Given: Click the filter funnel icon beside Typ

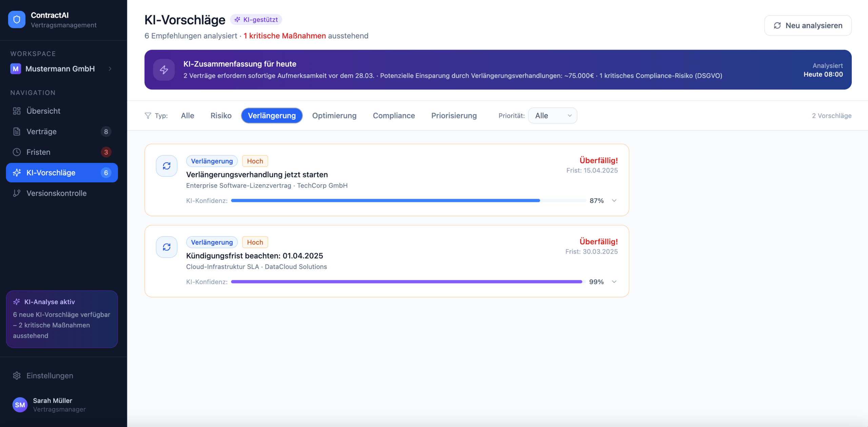Looking at the screenshot, I should [148, 116].
